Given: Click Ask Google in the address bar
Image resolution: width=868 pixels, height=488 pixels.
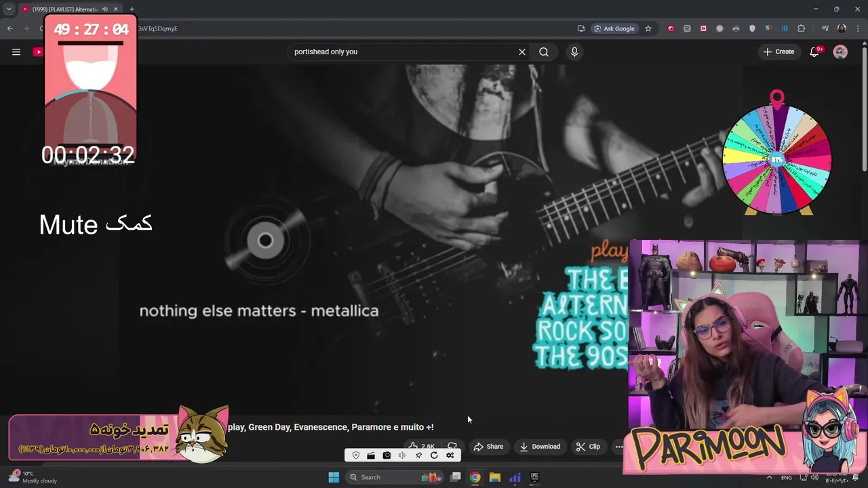Looking at the screenshot, I should tap(614, 28).
